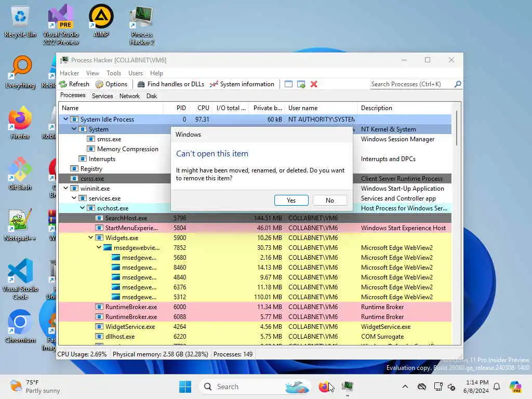Open the Help menu
This screenshot has height=399, width=532.
(x=156, y=73)
